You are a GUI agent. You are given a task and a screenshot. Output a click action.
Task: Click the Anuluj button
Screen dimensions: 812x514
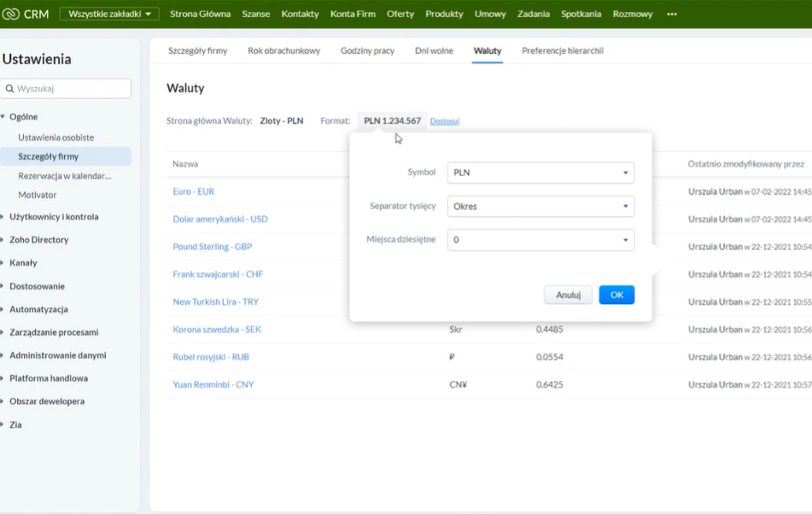pos(568,295)
